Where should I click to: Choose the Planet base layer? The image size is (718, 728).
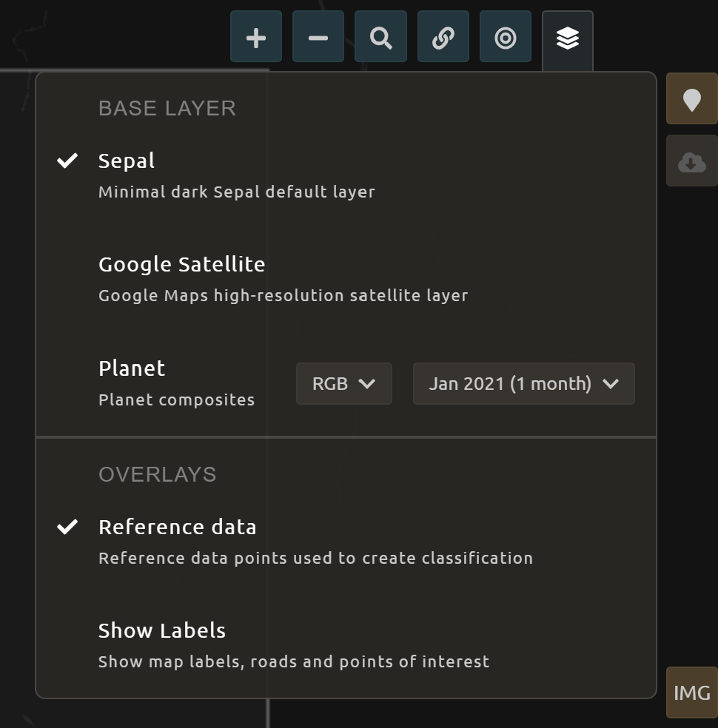coord(132,368)
